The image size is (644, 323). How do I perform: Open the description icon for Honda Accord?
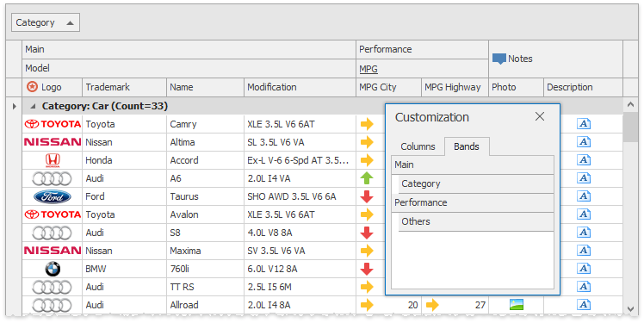click(x=584, y=160)
